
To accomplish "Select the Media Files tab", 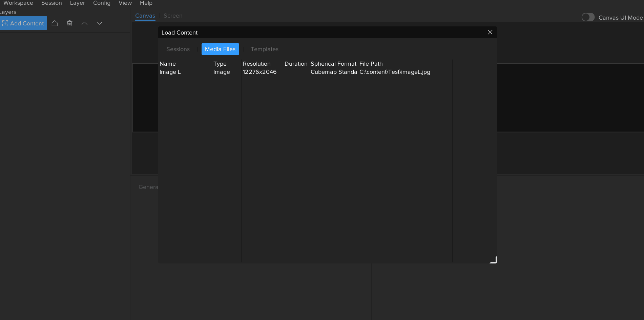I will coord(220,49).
